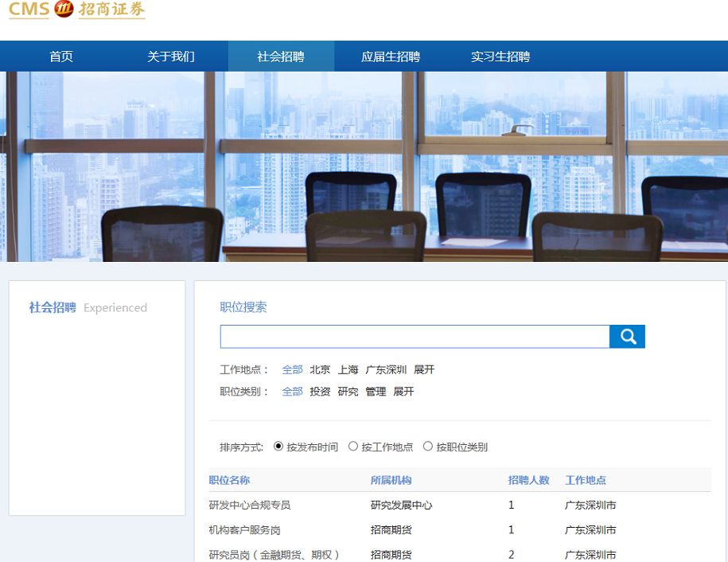Click the 工作地点 column header
This screenshot has width=728, height=562.
586,480
